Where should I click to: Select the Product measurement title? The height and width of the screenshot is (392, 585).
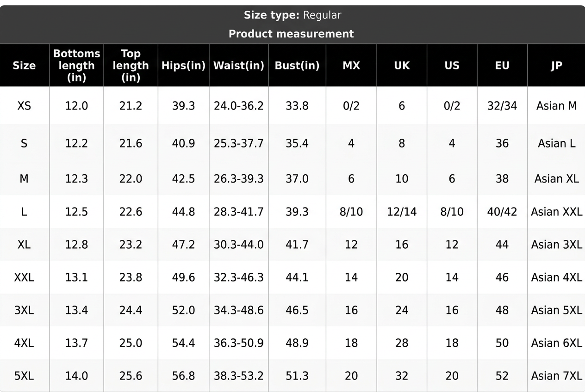pyautogui.click(x=291, y=34)
